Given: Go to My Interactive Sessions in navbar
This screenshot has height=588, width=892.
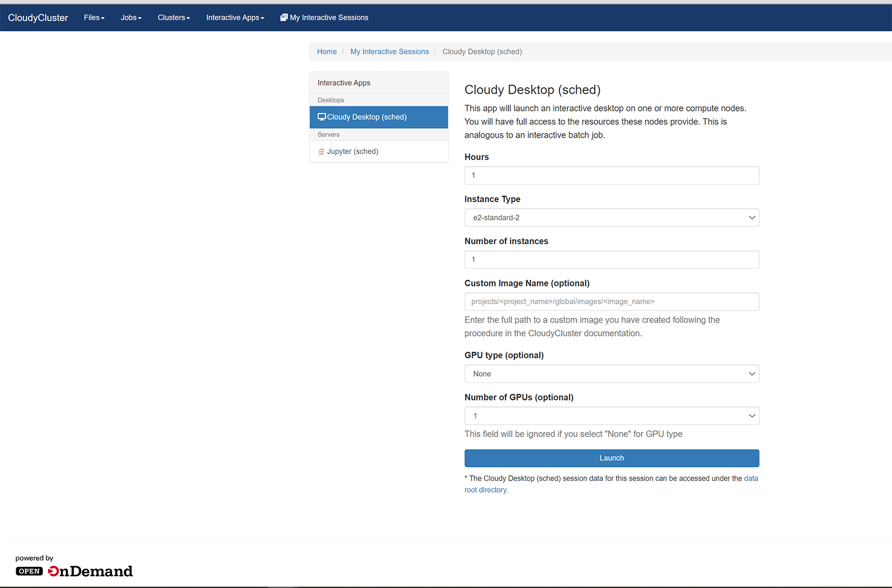Looking at the screenshot, I should pos(324,18).
